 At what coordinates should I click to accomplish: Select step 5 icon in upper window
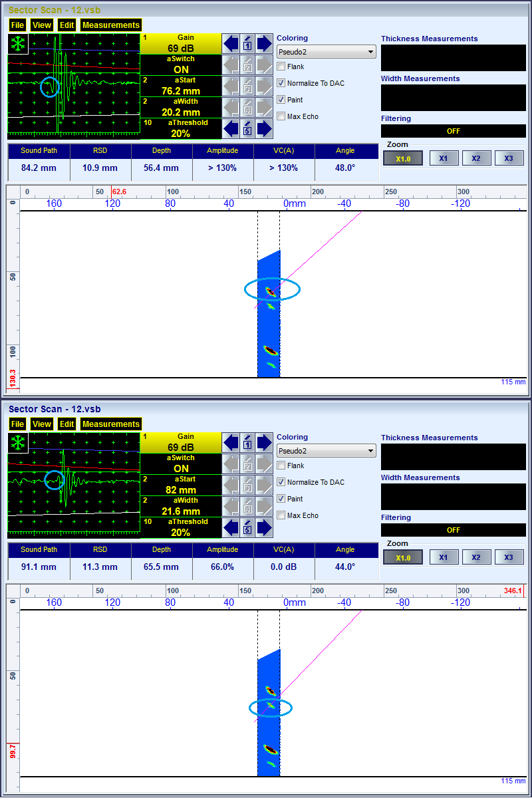point(247,128)
